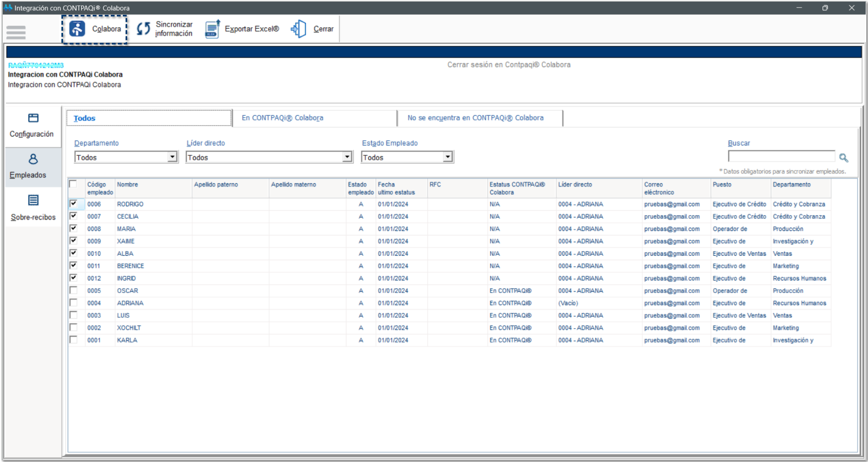868x462 pixels.
Task: Click the Exportar Excel document icon
Action: pos(212,29)
